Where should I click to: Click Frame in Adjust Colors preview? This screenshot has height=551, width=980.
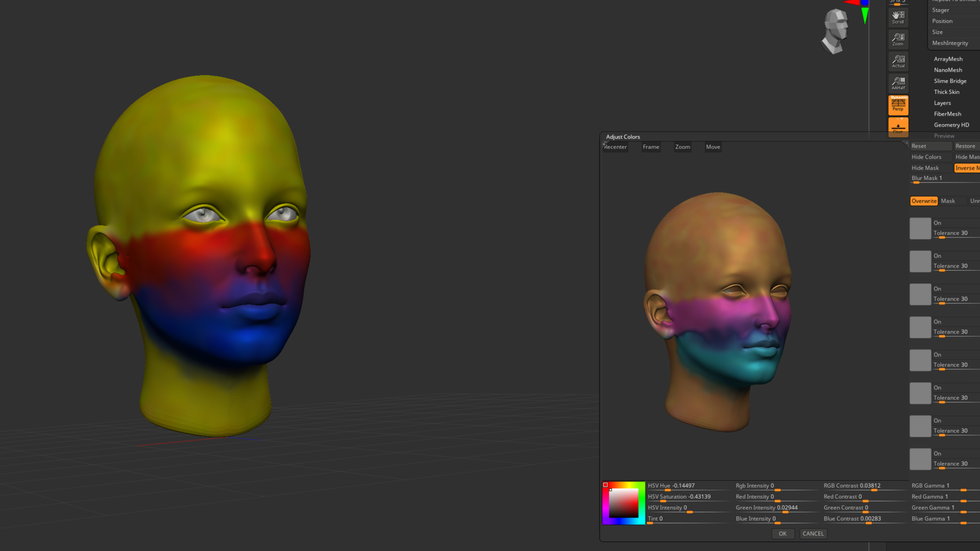651,147
